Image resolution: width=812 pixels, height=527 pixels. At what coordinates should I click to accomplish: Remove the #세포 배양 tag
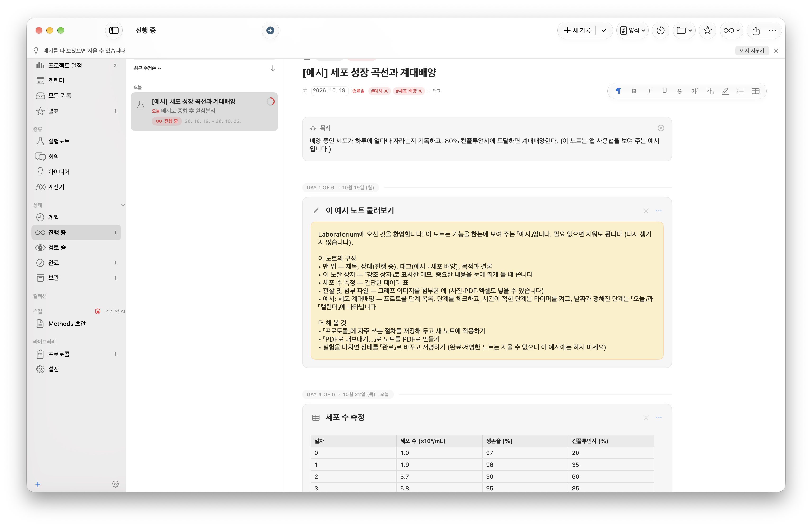pyautogui.click(x=420, y=91)
